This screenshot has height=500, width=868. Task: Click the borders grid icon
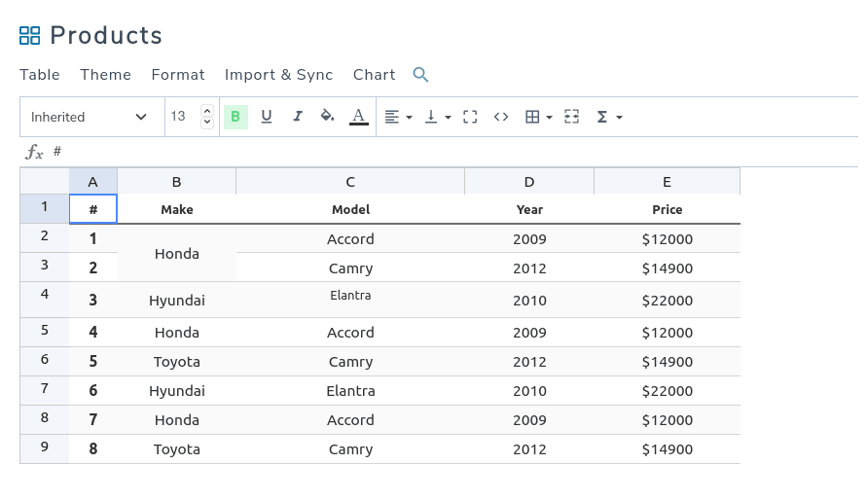[x=532, y=117]
